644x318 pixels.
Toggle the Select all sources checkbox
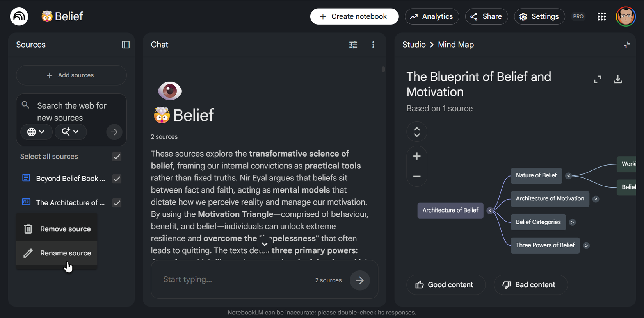tap(117, 156)
